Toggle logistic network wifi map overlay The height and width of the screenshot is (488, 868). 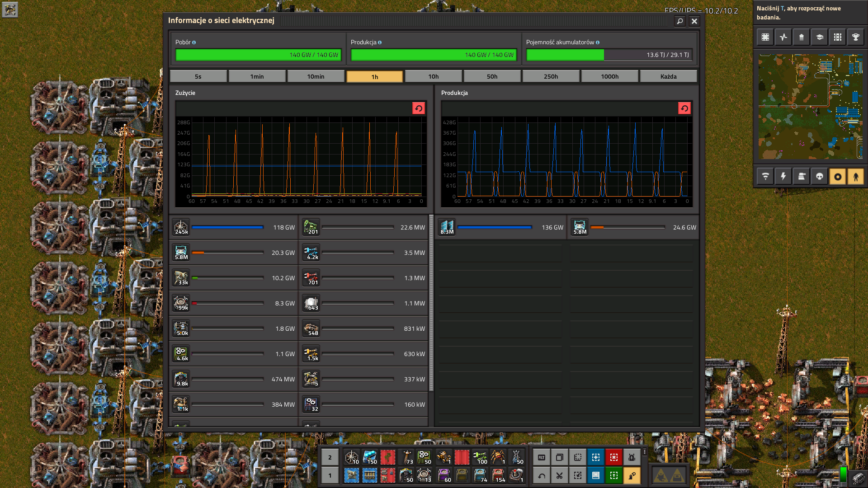[x=765, y=177]
